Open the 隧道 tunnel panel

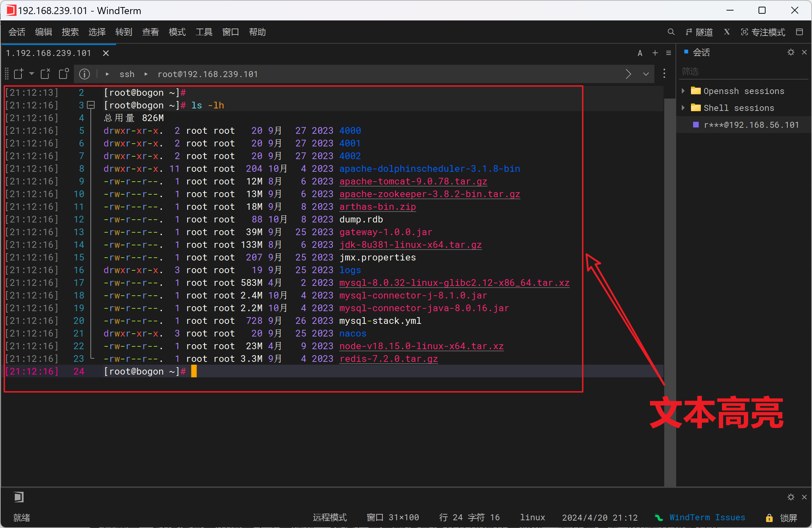click(x=699, y=32)
